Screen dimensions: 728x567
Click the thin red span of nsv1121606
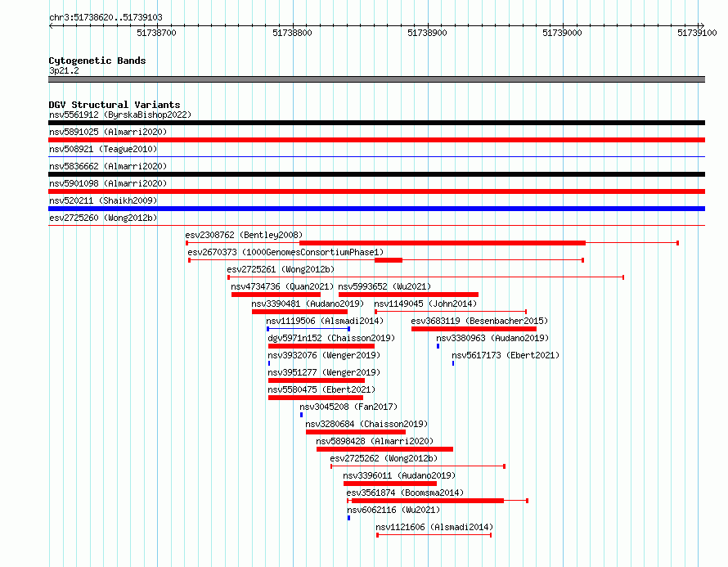point(434,535)
